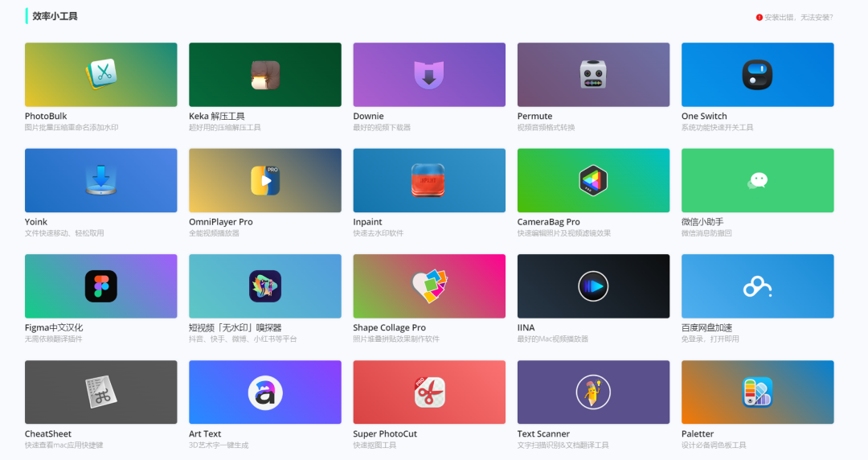Select the Inpaint red eraser icon
The image size is (868, 460).
point(429,180)
